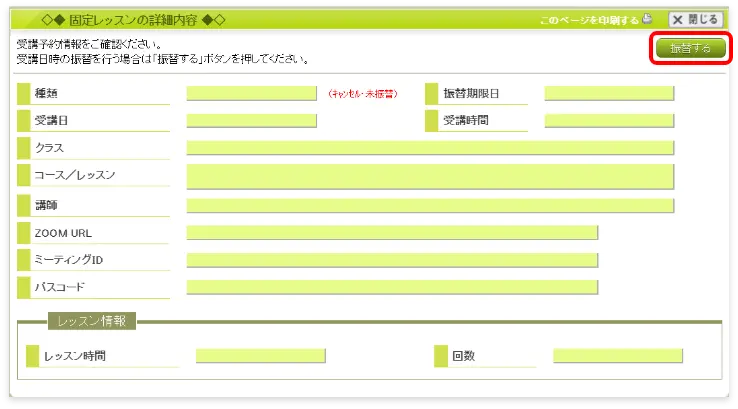Screen dimensions: 738x409
Task: Click the 回数 label
Action: click(464, 356)
